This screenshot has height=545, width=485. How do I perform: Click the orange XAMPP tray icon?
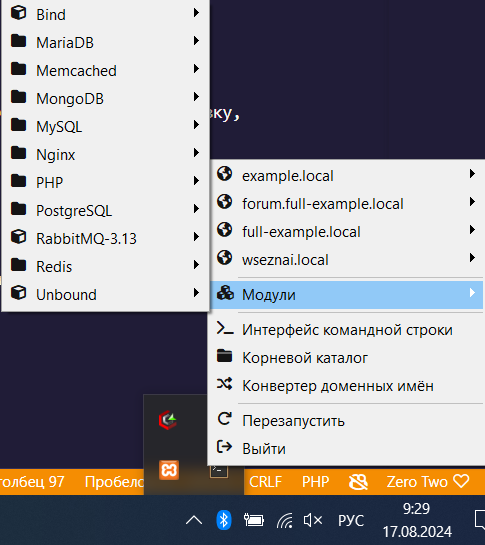point(169,470)
